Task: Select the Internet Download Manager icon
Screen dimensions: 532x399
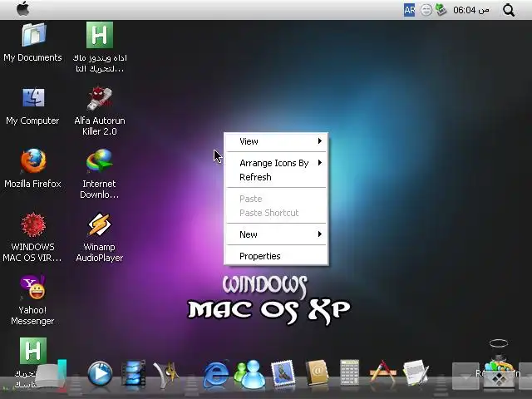Action: point(100,174)
